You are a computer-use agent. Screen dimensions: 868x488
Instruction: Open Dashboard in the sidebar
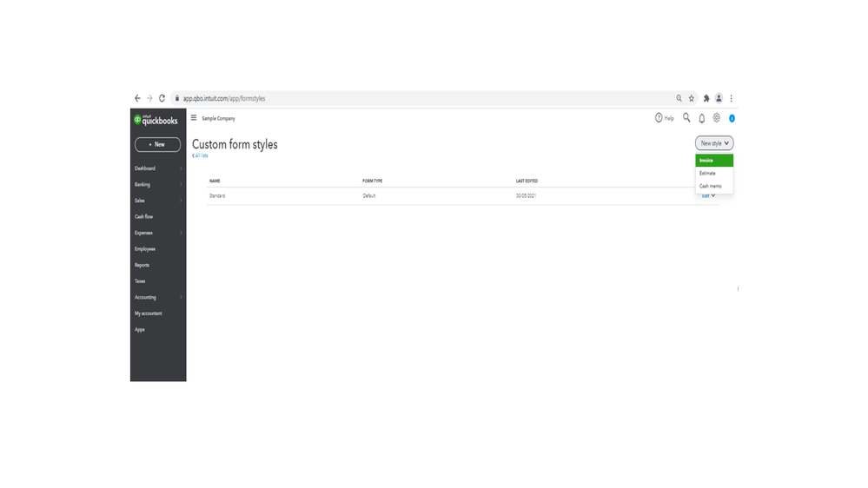(145, 168)
